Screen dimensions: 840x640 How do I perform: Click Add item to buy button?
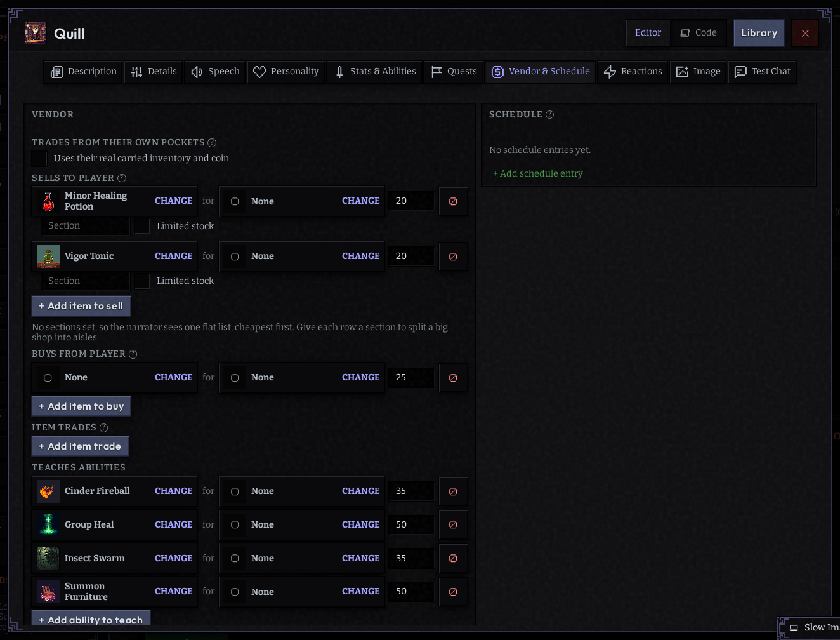coord(81,406)
